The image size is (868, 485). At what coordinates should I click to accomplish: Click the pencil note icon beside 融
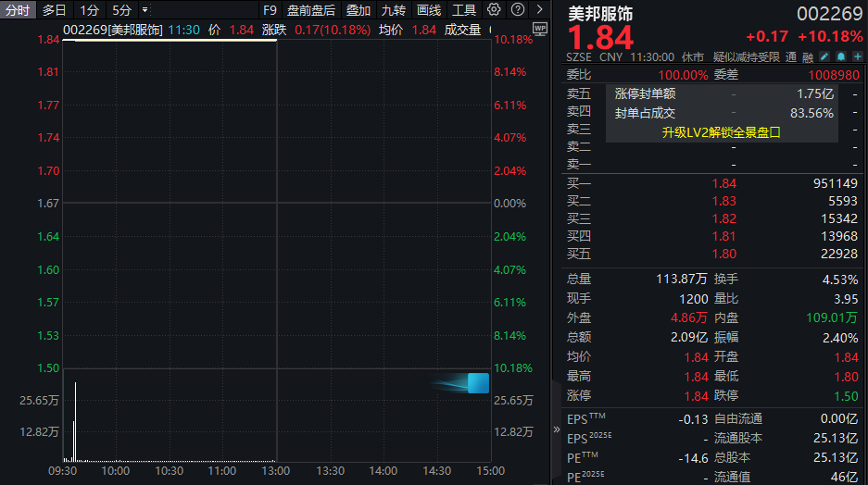pyautogui.click(x=824, y=56)
